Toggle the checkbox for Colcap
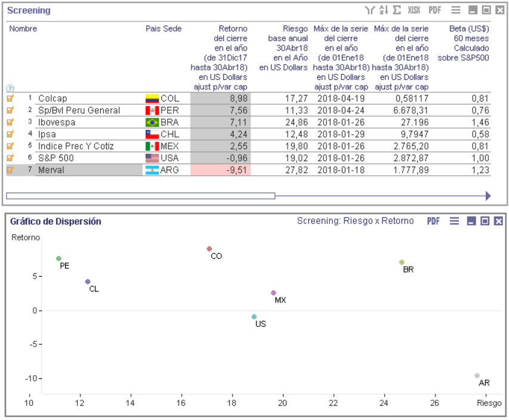This screenshot has width=509, height=420. click(10, 98)
